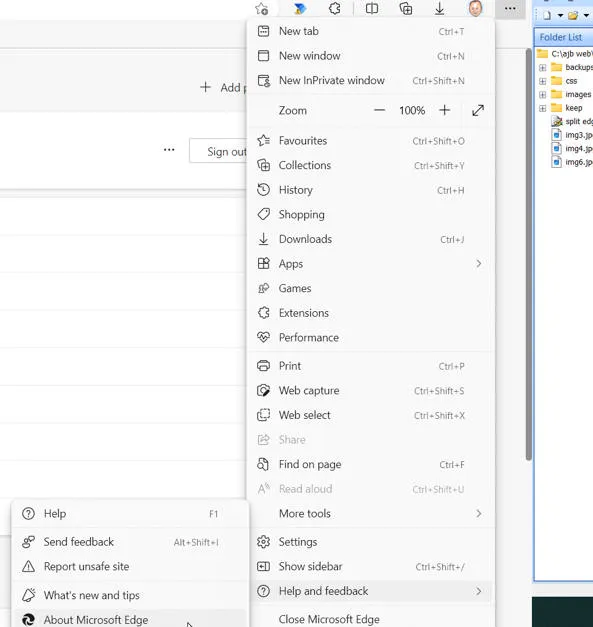593x627 pixels.
Task: Click the split screen toolbar icon
Action: pos(372,8)
